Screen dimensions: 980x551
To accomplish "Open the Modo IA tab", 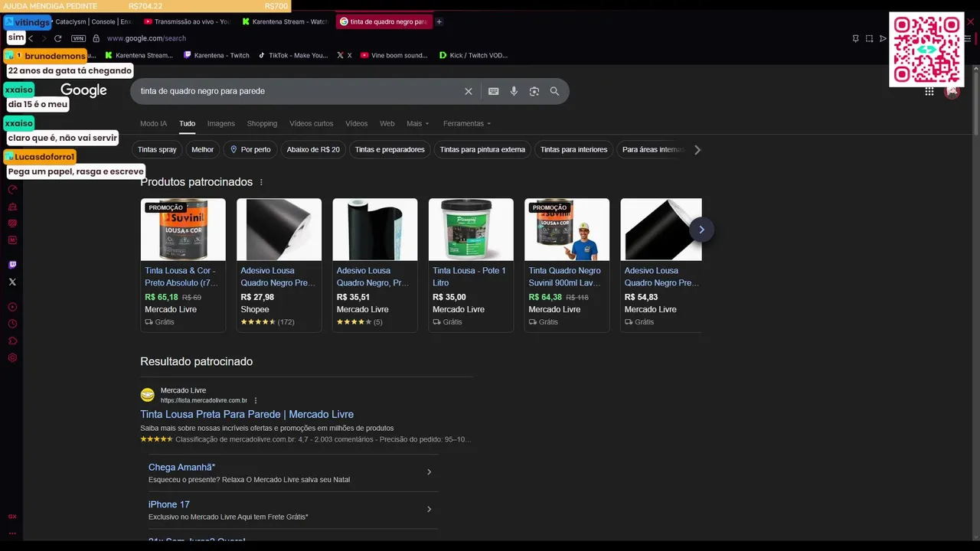I will coord(153,123).
